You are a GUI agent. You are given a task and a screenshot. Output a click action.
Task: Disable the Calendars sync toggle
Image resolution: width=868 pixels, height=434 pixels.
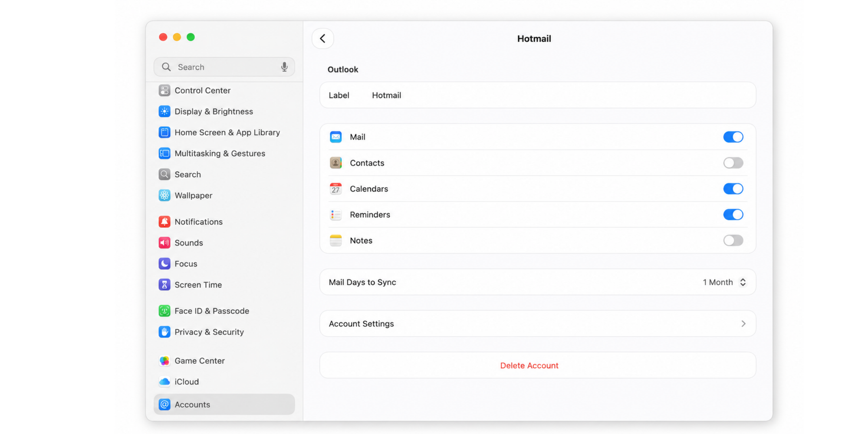[x=733, y=189]
